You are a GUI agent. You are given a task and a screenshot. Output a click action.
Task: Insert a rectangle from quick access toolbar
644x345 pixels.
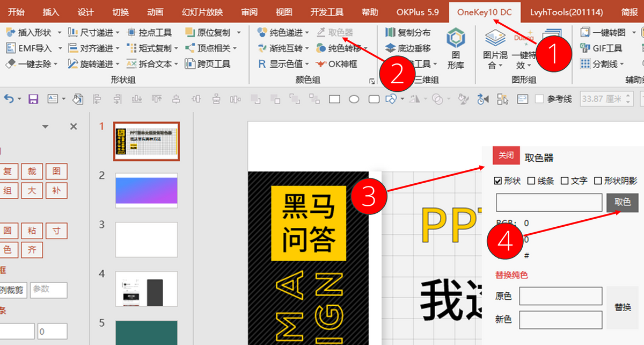pos(334,99)
